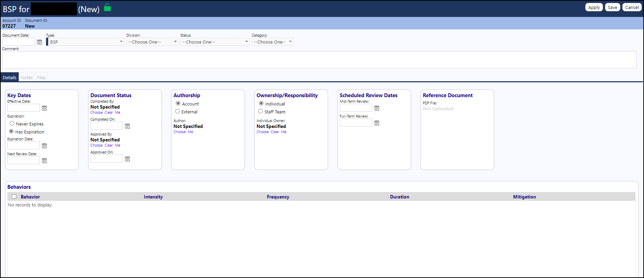Screen dimensions: 644x278
Task: Open the Full-Term Review calendar picker
Action: 377,123
